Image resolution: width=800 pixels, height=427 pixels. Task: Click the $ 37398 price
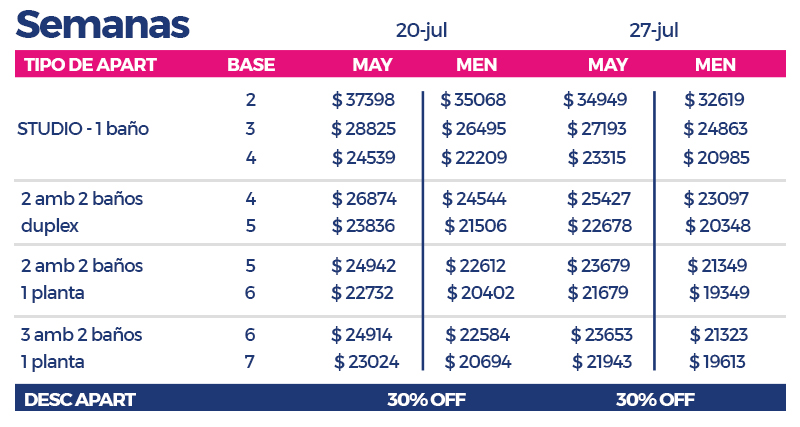point(364,100)
